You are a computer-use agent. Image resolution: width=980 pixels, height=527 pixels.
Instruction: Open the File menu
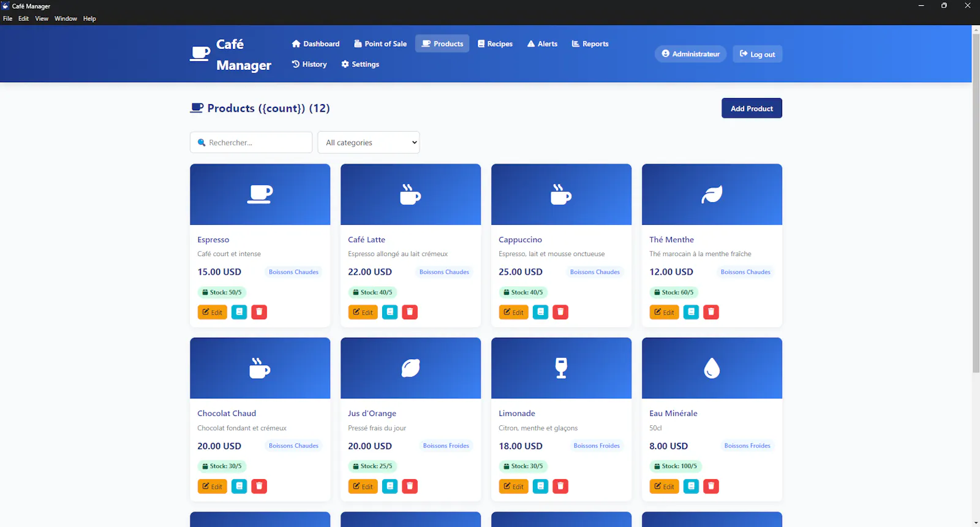[7, 18]
